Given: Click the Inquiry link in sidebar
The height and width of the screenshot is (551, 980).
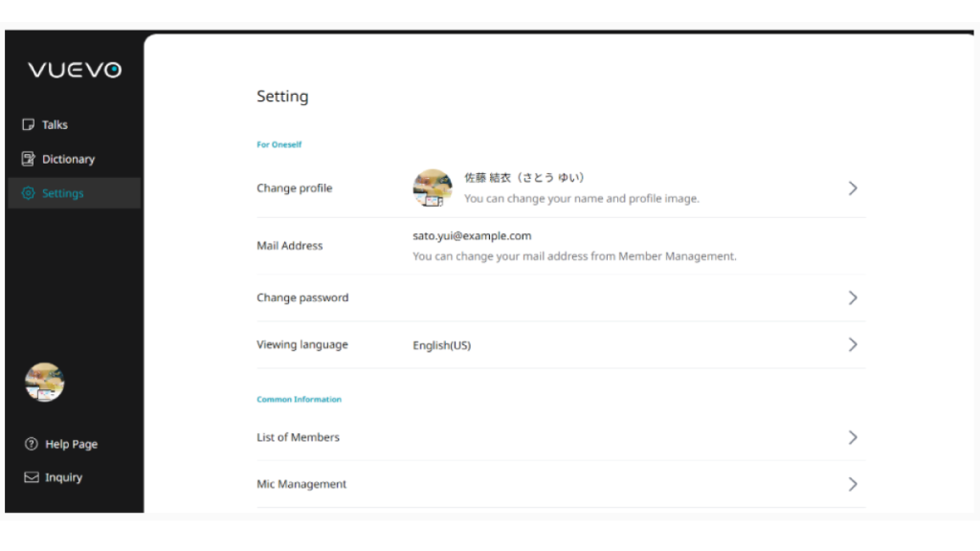Looking at the screenshot, I should point(63,477).
